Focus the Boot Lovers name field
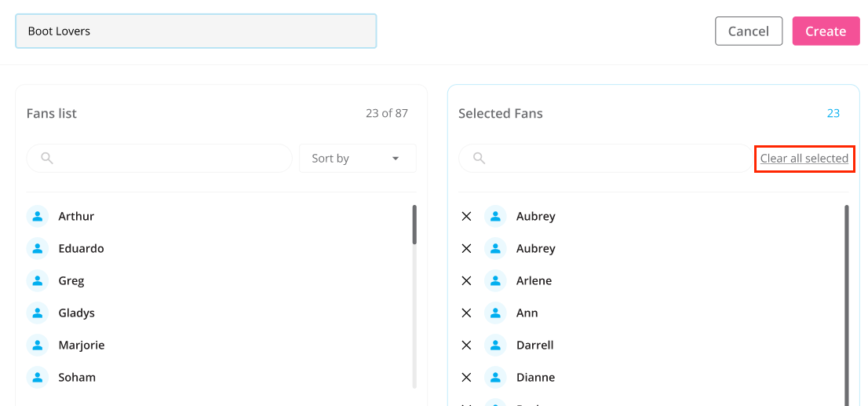Image resolution: width=868 pixels, height=406 pixels. (196, 31)
